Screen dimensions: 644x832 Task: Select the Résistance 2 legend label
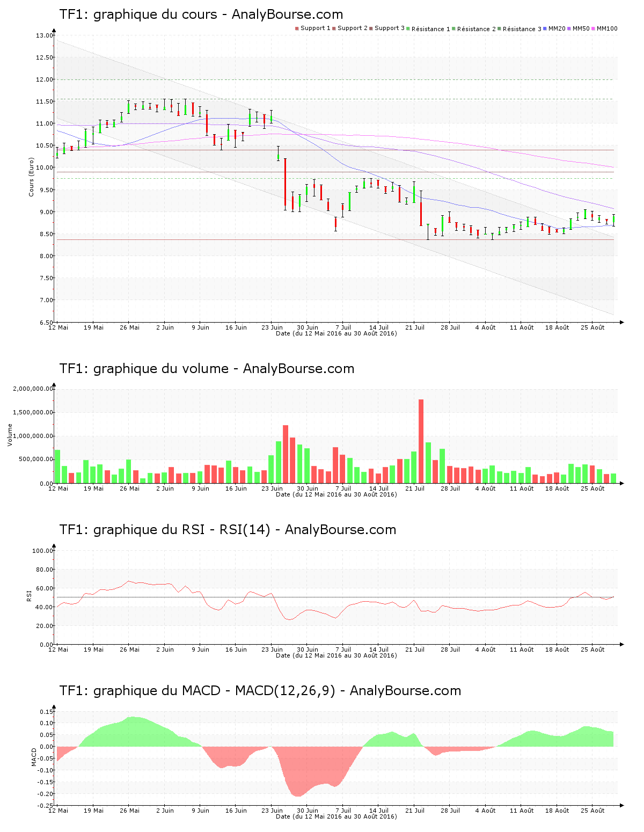477,29
